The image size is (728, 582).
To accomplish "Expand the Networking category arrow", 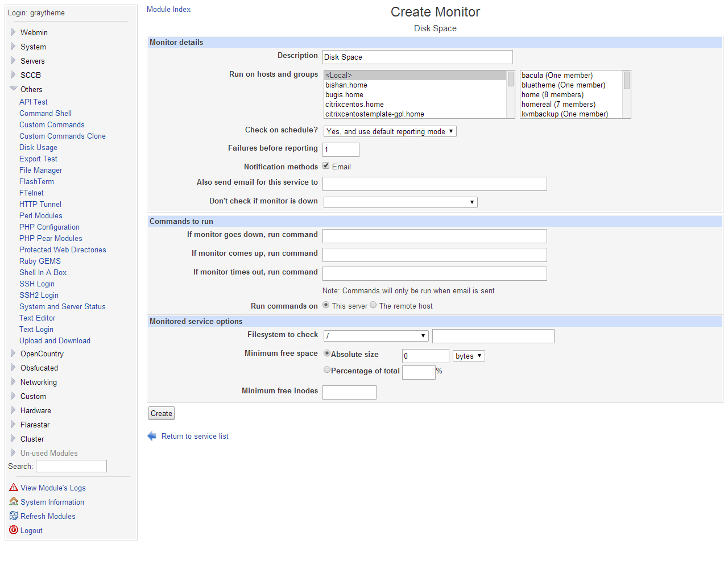I will coord(13,382).
